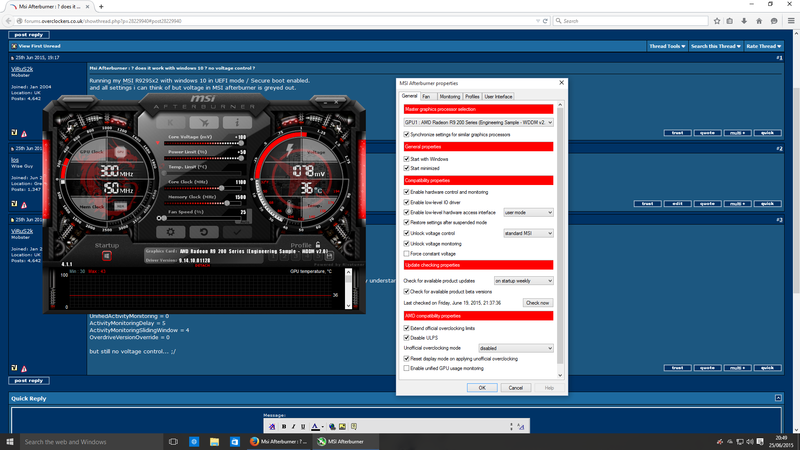This screenshot has width=800, height=450.
Task: Enable Force constant voltage checkbox
Action: [407, 254]
